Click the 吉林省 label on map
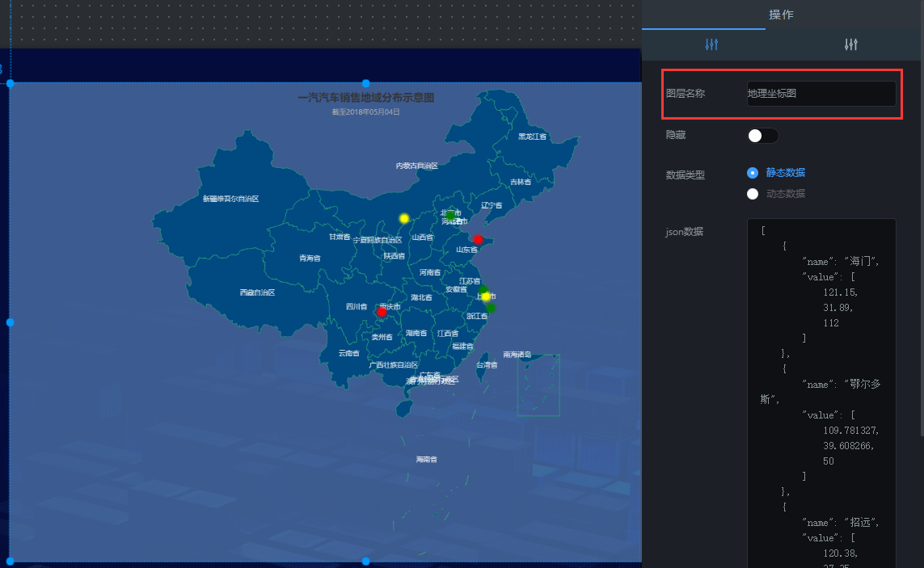 click(521, 182)
